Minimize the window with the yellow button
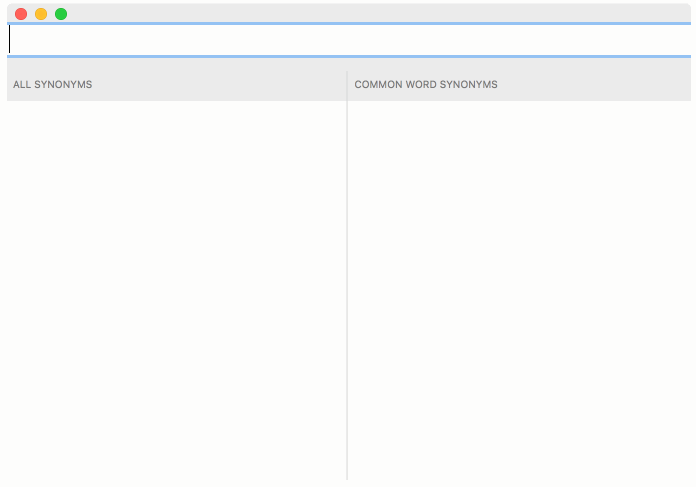The width and height of the screenshot is (696, 487). pyautogui.click(x=41, y=14)
